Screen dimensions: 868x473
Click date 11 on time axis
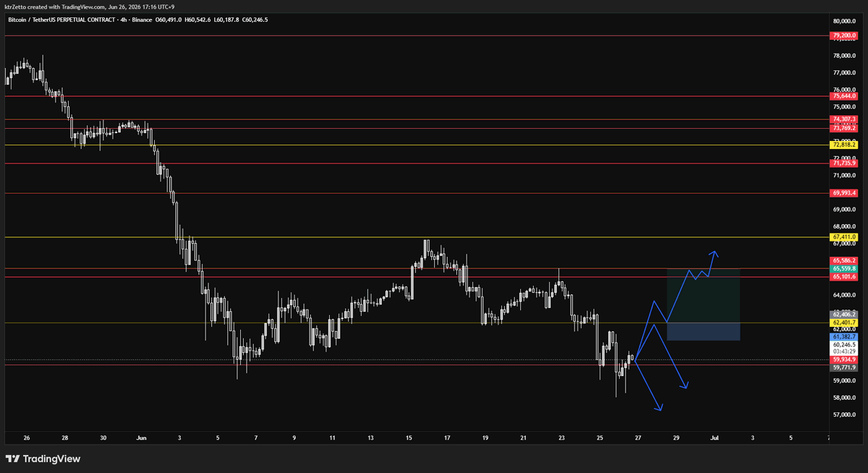(332, 438)
